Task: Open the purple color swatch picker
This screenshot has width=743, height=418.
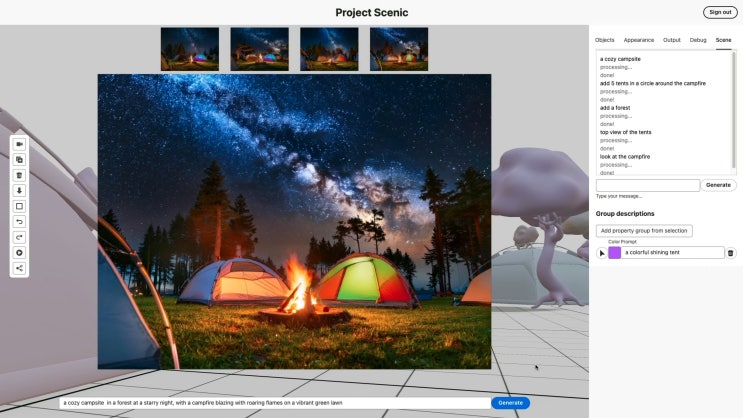Action: click(x=615, y=253)
